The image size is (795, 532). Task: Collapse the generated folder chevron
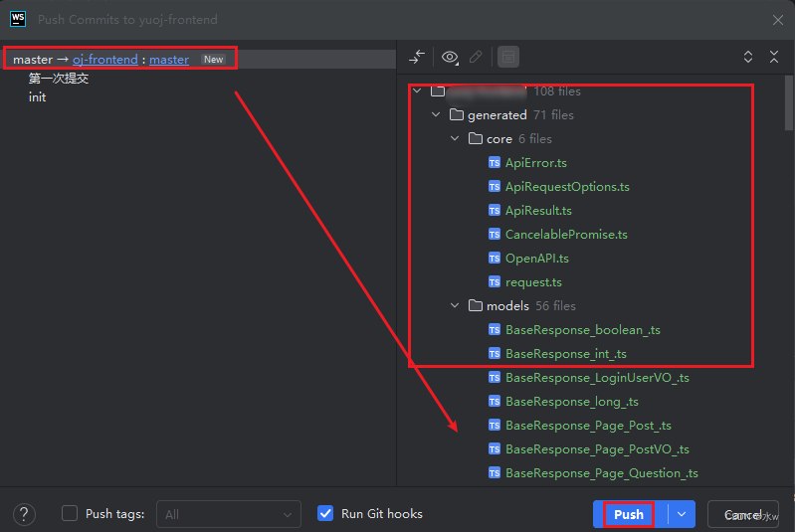tap(436, 114)
